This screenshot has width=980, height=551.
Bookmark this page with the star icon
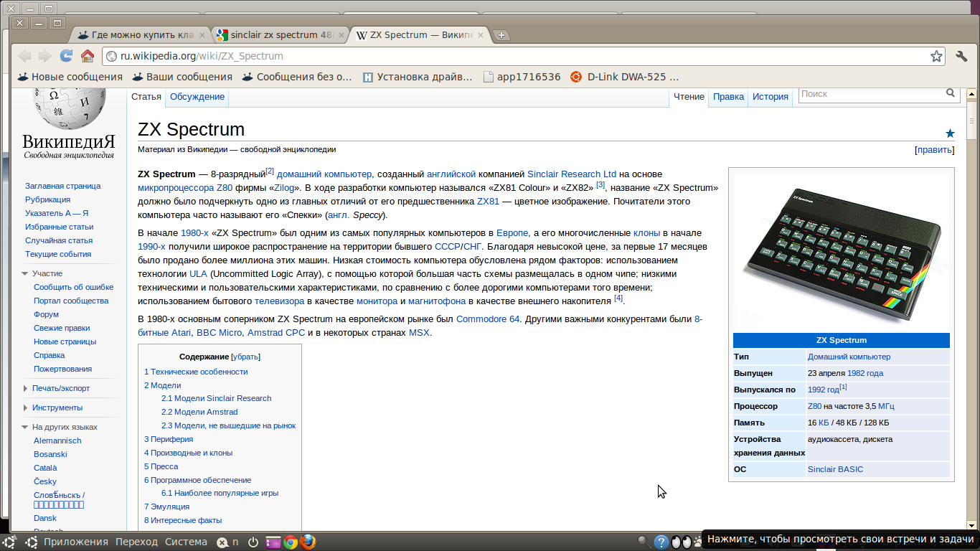click(936, 56)
